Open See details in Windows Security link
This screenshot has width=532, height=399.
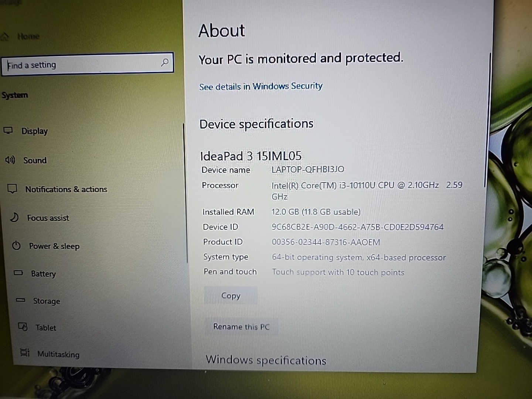click(x=261, y=86)
